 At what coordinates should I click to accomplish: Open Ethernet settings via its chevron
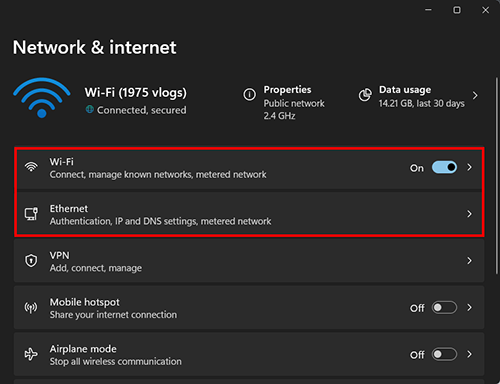click(x=469, y=214)
